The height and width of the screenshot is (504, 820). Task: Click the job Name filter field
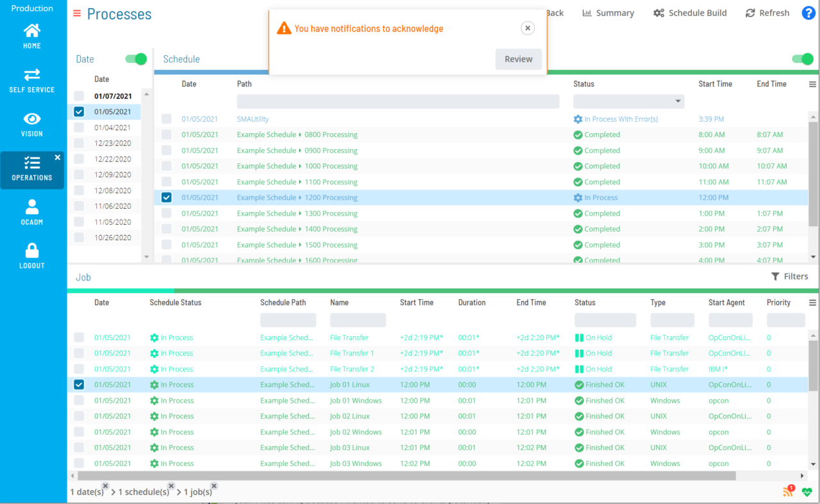coord(358,320)
